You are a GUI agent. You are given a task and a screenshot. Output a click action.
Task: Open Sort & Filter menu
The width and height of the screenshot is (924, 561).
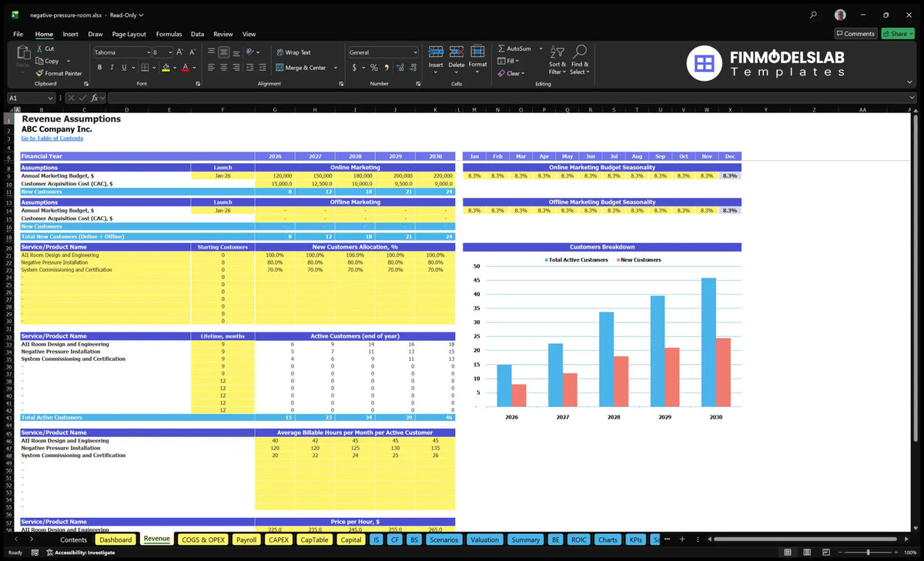pos(557,58)
